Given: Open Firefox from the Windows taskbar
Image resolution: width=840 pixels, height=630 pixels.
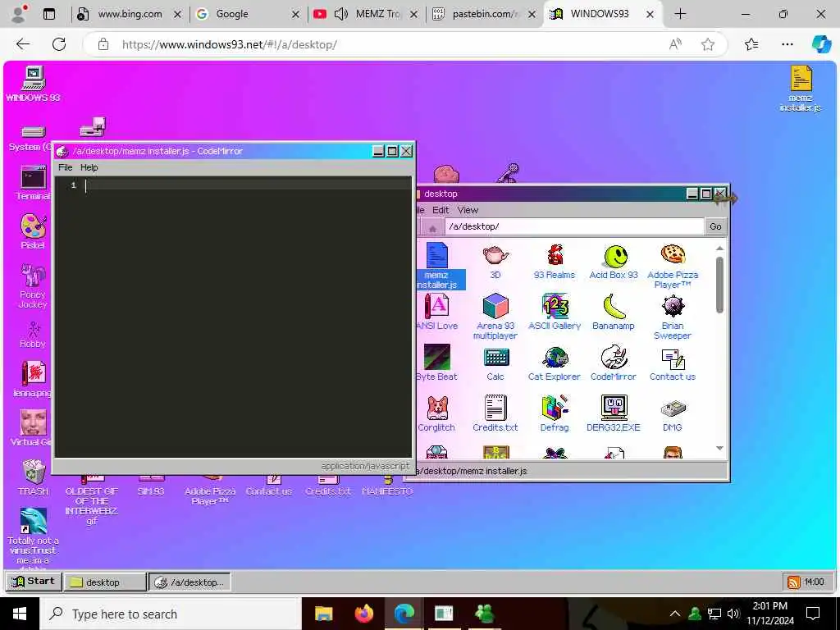Looking at the screenshot, I should 363,614.
